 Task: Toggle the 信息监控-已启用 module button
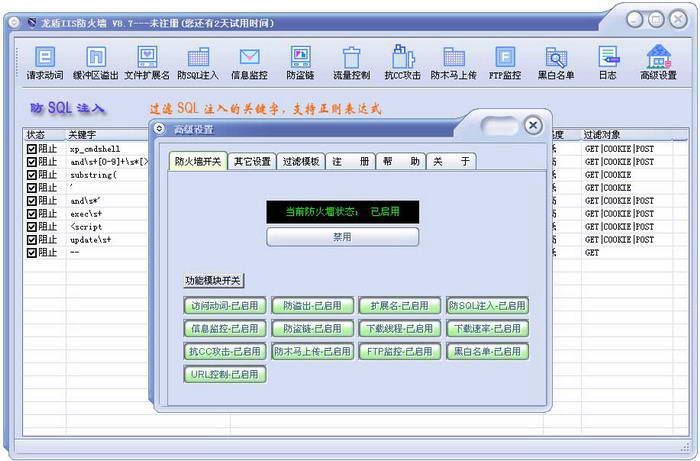[x=225, y=328]
